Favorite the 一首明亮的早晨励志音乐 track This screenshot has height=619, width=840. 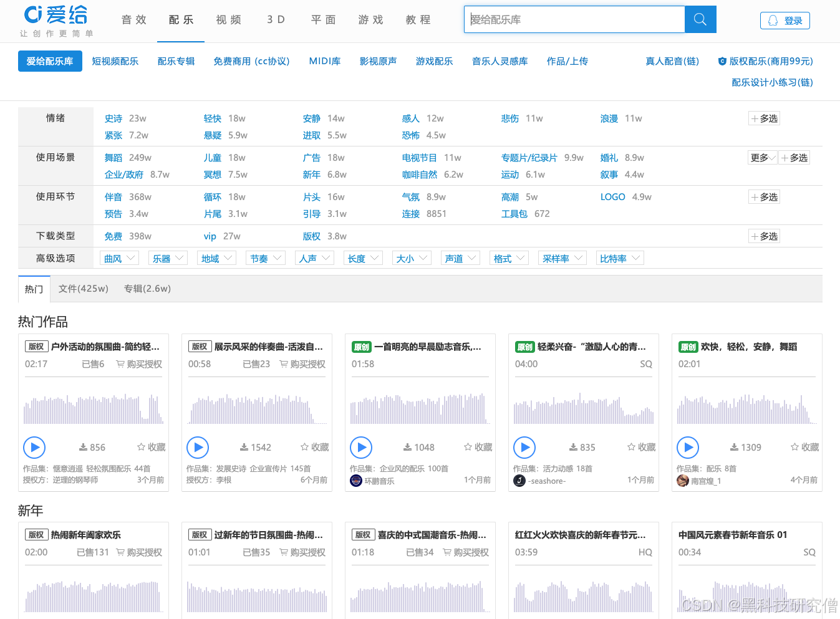coord(478,447)
